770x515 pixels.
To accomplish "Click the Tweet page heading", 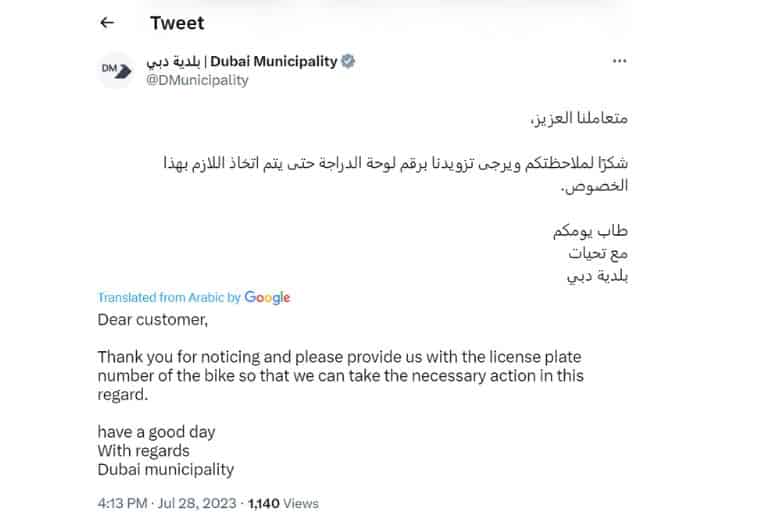I will [x=178, y=22].
